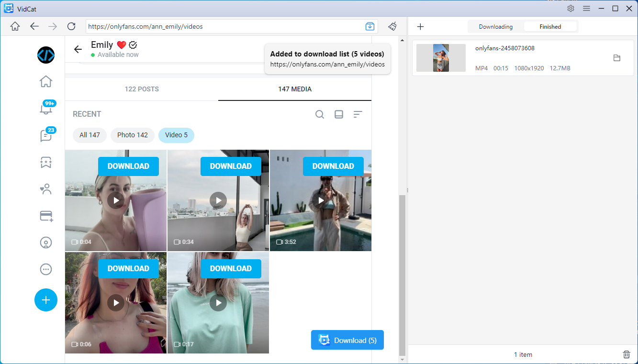Download the 0:17 video

click(231, 268)
